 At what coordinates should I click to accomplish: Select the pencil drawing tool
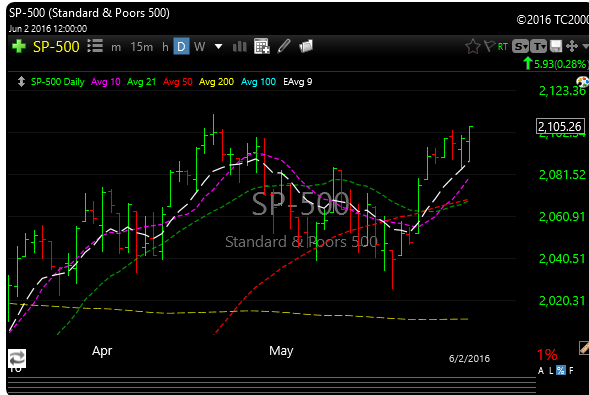point(284,46)
